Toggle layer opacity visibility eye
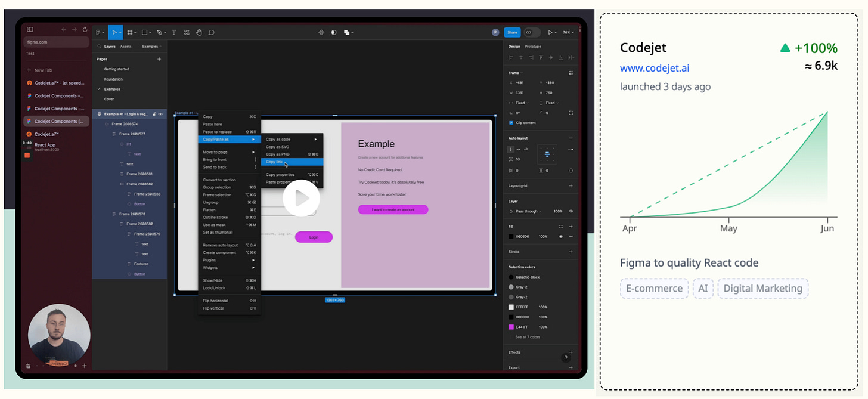 pyautogui.click(x=571, y=211)
